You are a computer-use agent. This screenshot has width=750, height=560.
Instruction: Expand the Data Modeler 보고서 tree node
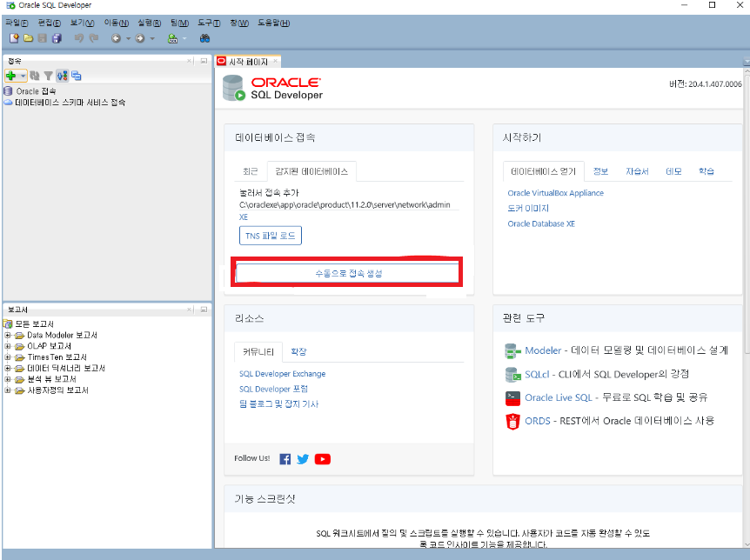tap(8, 336)
